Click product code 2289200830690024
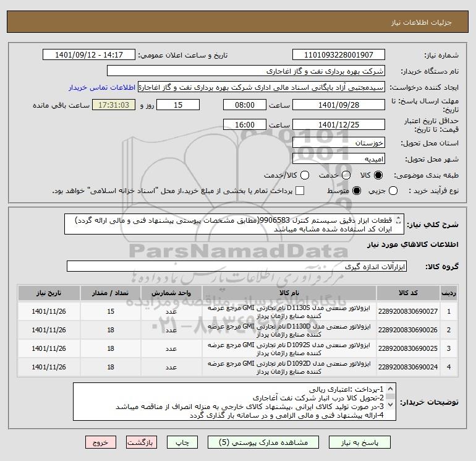The image size is (476, 461). 408,367
